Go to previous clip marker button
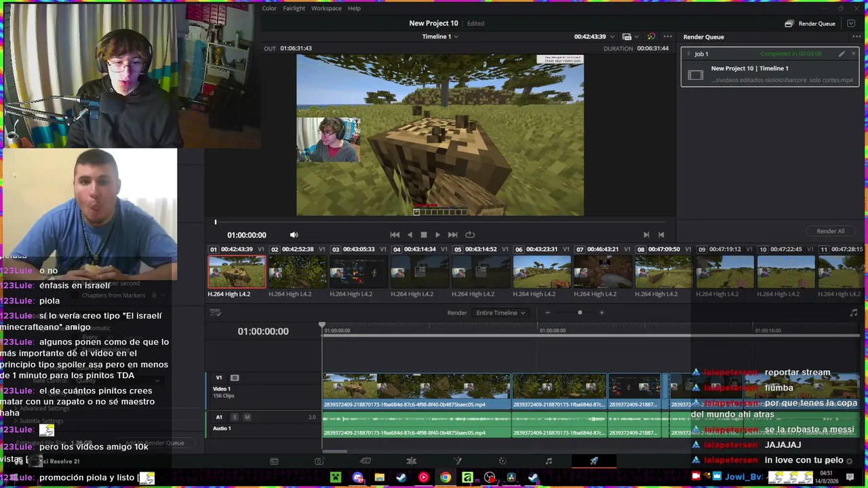Image resolution: width=868 pixels, height=488 pixels. click(x=661, y=235)
